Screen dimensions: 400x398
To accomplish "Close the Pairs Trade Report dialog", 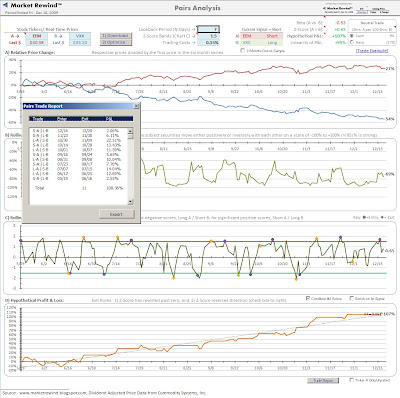I will pos(136,106).
